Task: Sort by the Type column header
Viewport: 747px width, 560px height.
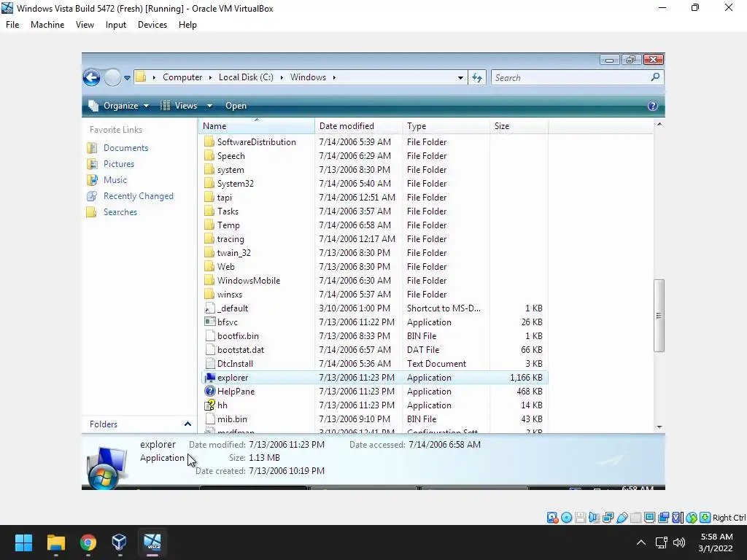Action: 446,126
